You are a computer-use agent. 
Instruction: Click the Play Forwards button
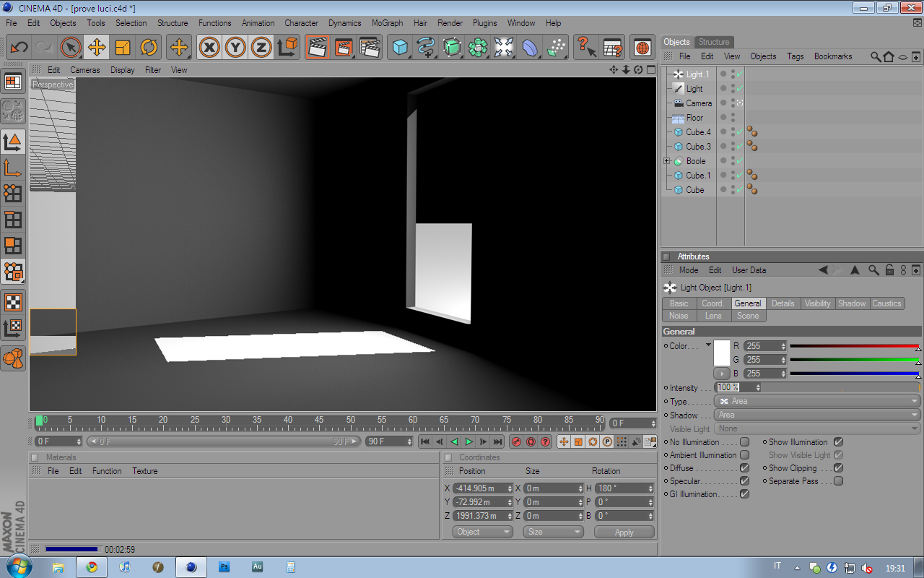[468, 441]
